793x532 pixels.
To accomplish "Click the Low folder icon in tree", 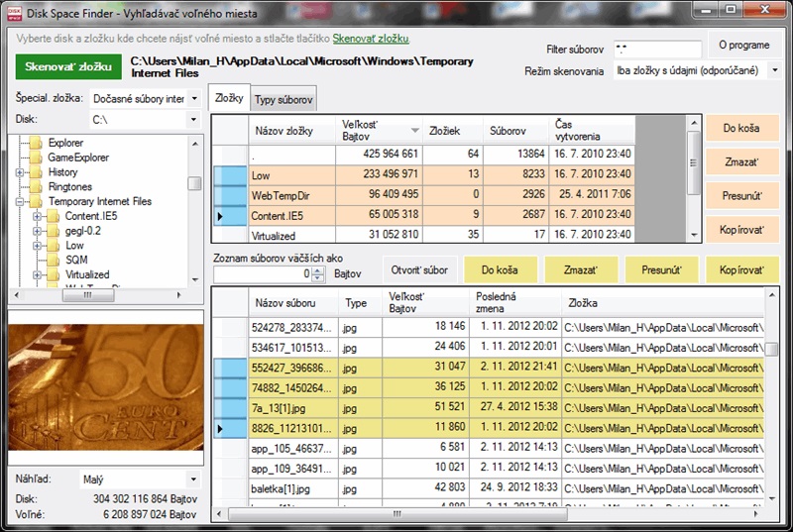I will click(x=53, y=245).
